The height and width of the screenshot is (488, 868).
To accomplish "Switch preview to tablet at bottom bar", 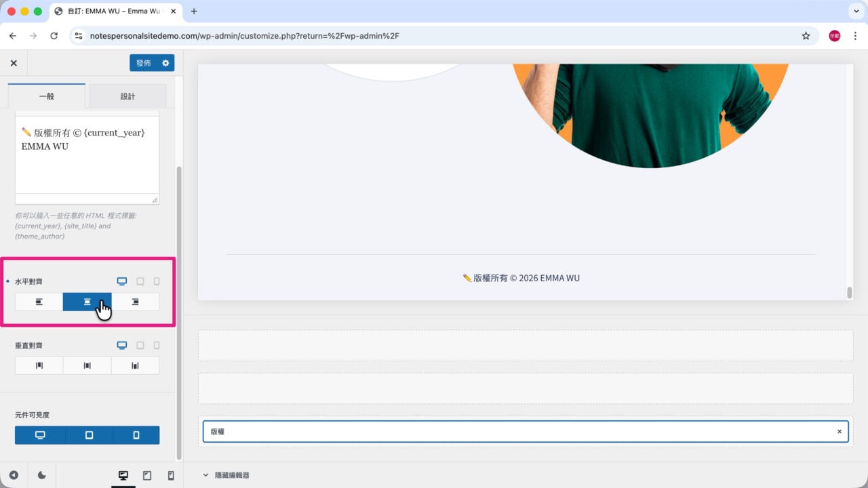I will (x=147, y=476).
